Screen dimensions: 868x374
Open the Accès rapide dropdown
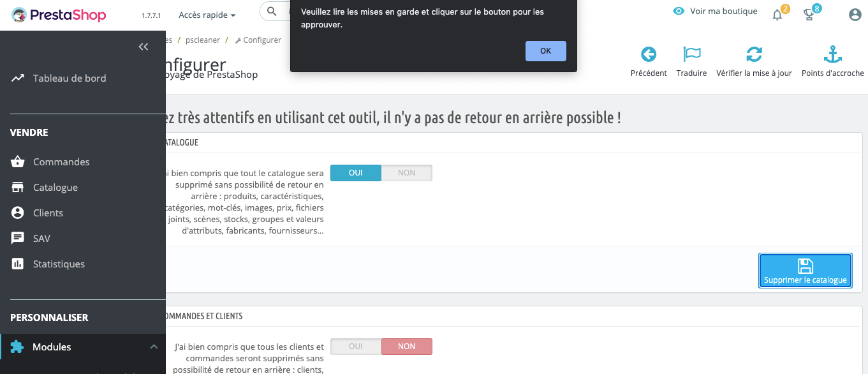(x=207, y=15)
